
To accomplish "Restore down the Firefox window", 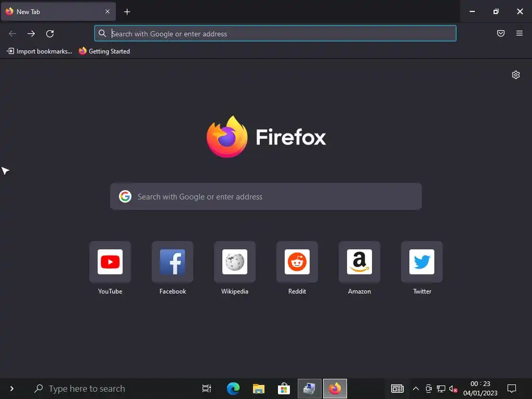I will (496, 11).
